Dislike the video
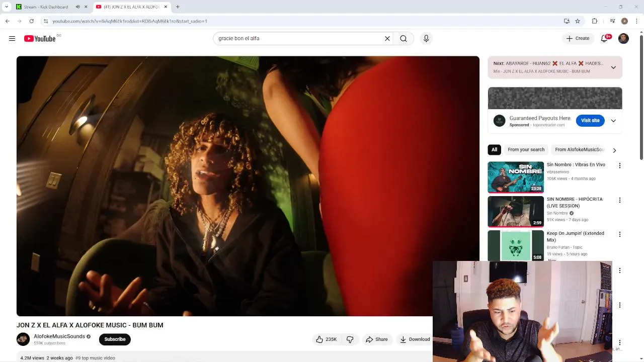The height and width of the screenshot is (362, 644). 350,339
